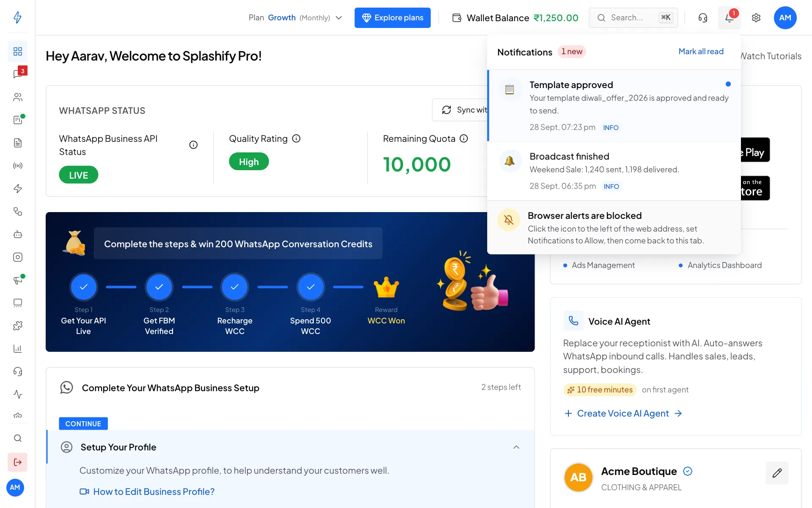This screenshot has height=508, width=812.
Task: Click Mark all read link
Action: tap(701, 51)
